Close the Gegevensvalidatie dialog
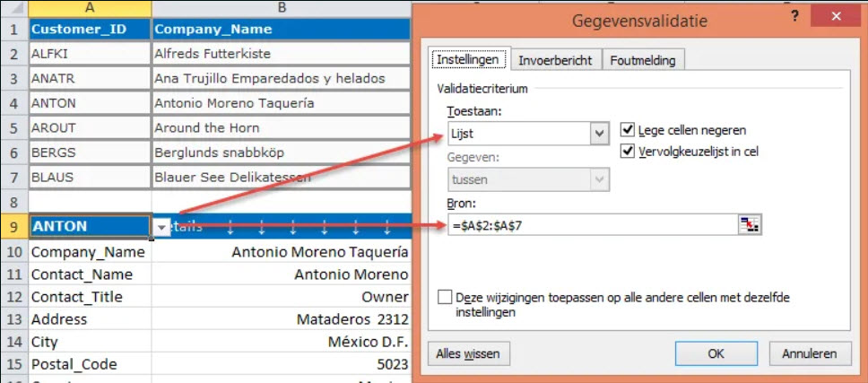The height and width of the screenshot is (383, 868). pyautogui.click(x=836, y=17)
